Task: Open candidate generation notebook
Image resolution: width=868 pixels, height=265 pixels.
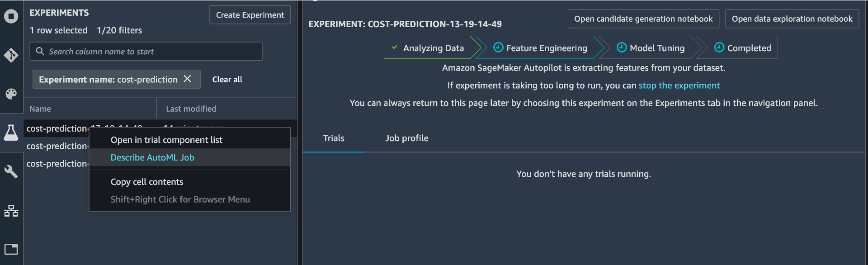Action: click(643, 19)
